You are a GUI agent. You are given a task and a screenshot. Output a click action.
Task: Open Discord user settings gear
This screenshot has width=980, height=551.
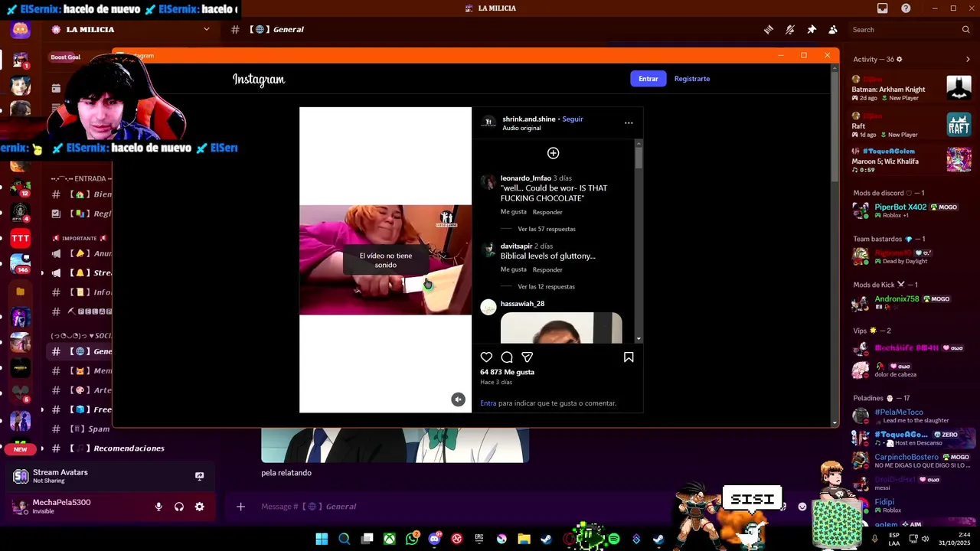click(x=200, y=507)
